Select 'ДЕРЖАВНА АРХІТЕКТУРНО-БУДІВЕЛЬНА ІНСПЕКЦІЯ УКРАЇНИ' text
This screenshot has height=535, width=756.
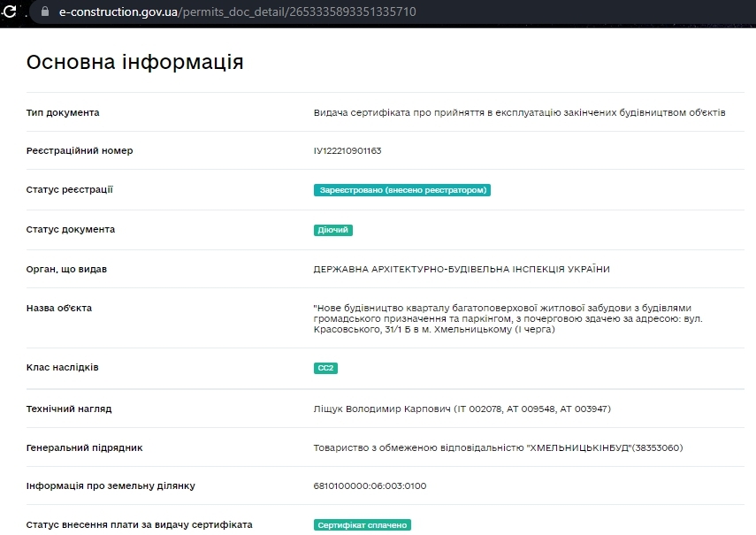click(x=462, y=270)
